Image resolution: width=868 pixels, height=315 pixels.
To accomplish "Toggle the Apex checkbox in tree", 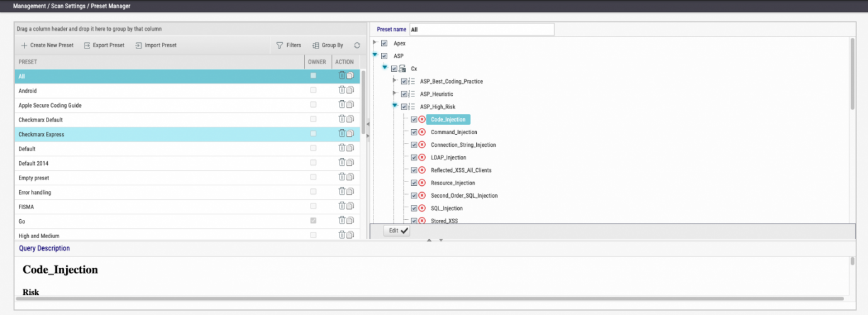I will (x=384, y=43).
